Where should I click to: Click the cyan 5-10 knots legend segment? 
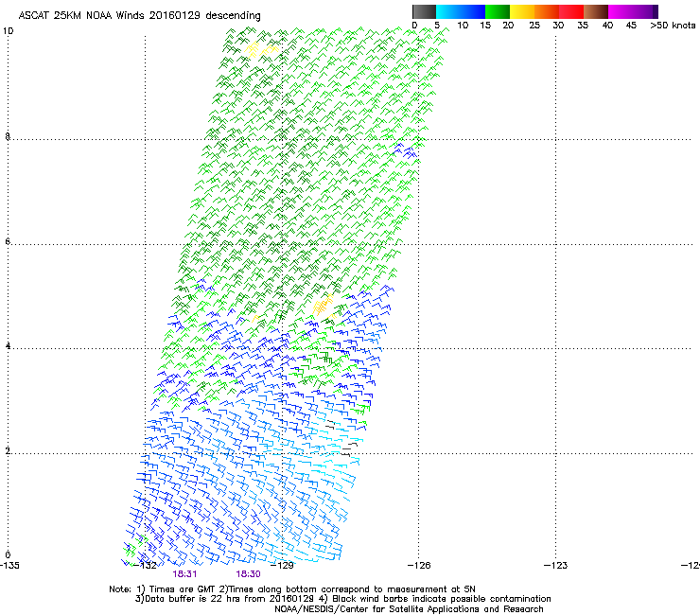[x=448, y=11]
